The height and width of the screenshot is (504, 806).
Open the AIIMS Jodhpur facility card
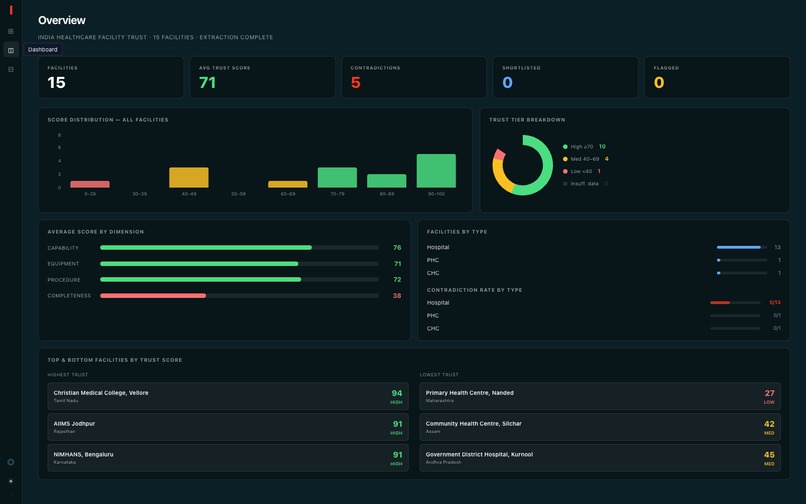pos(228,427)
